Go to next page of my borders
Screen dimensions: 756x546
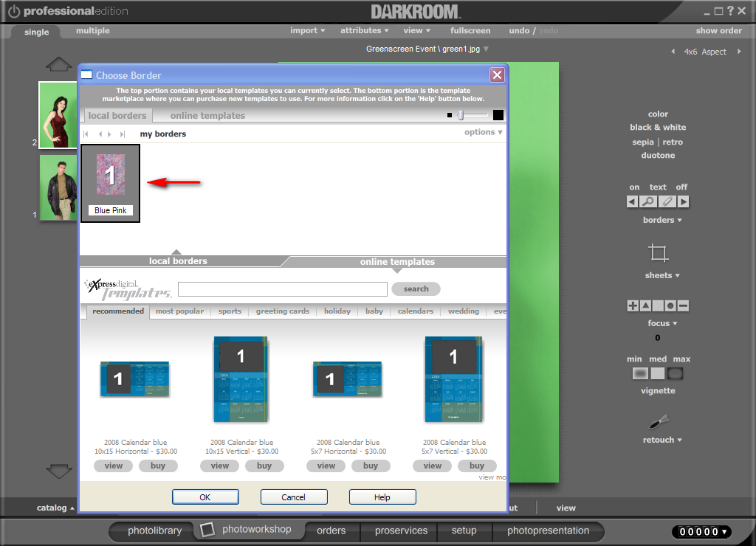pyautogui.click(x=109, y=134)
